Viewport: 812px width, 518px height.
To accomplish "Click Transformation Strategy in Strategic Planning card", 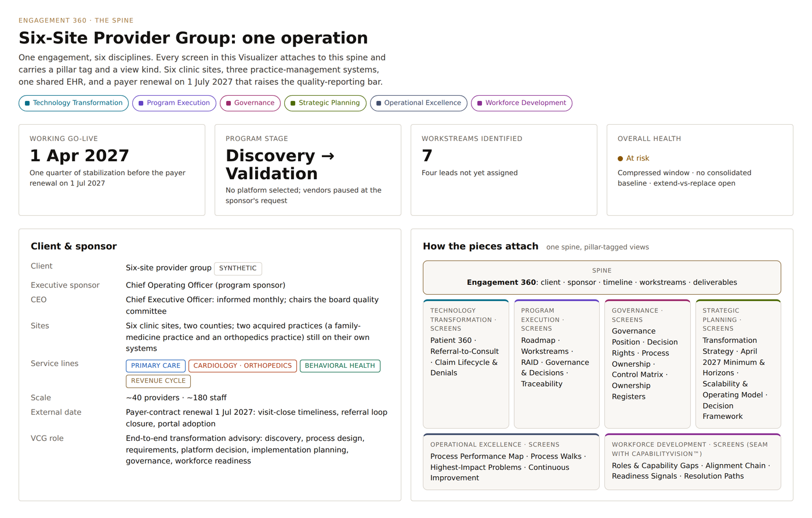I will (730, 346).
